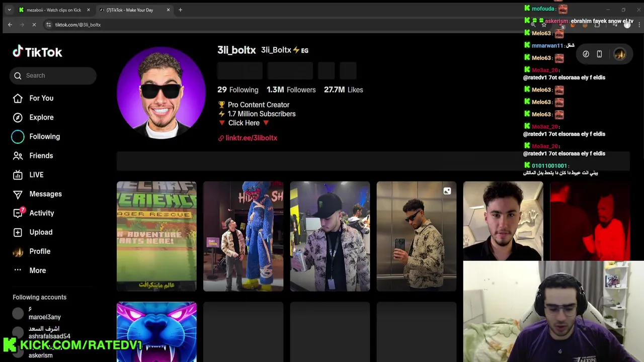Close the mezaboii Kick tab
Screen dimensions: 644x362
pyautogui.click(x=88, y=10)
